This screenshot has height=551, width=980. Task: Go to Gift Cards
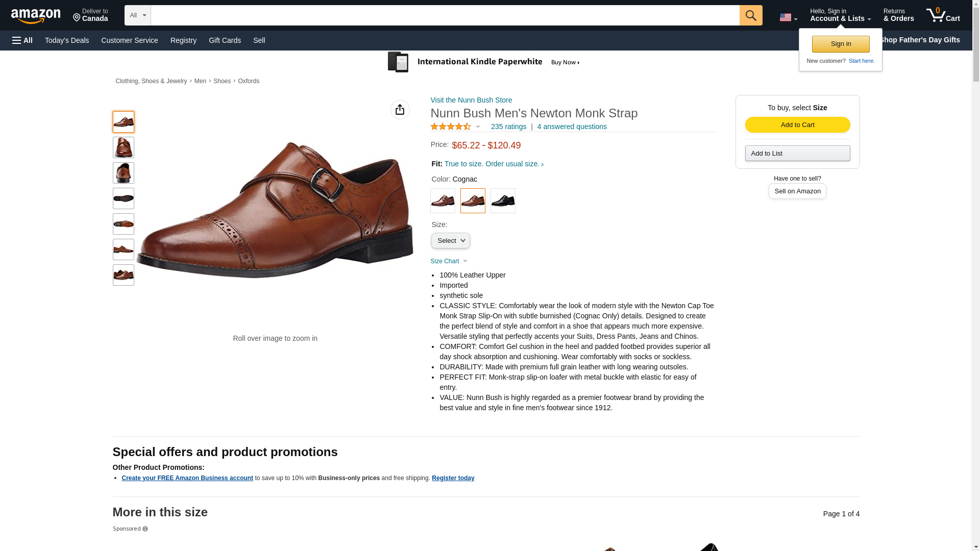[x=225, y=40]
